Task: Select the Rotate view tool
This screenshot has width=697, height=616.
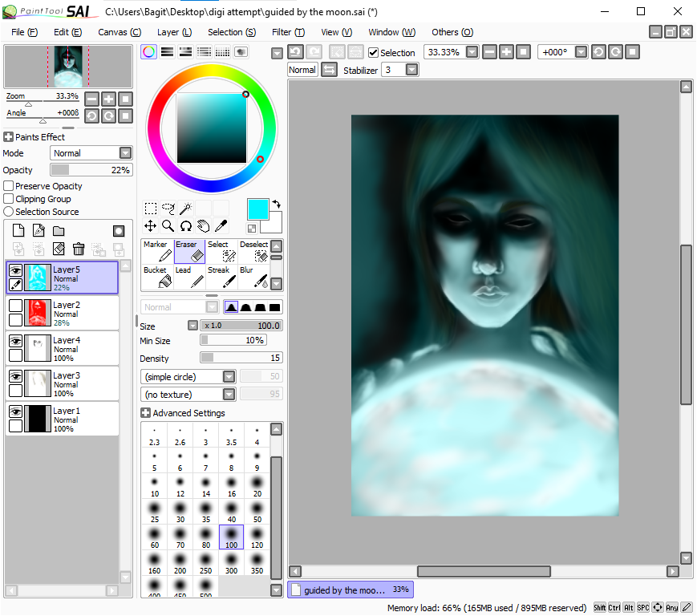Action: 186,225
